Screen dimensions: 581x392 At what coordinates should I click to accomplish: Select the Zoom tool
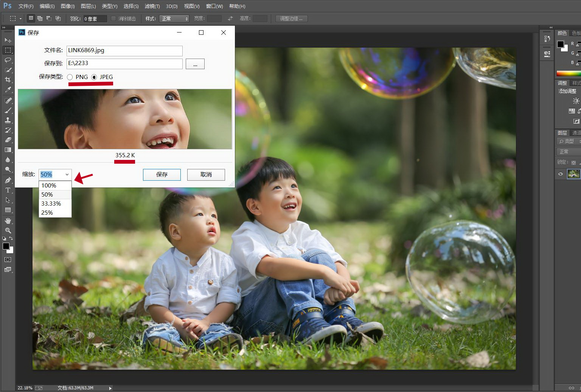8,230
